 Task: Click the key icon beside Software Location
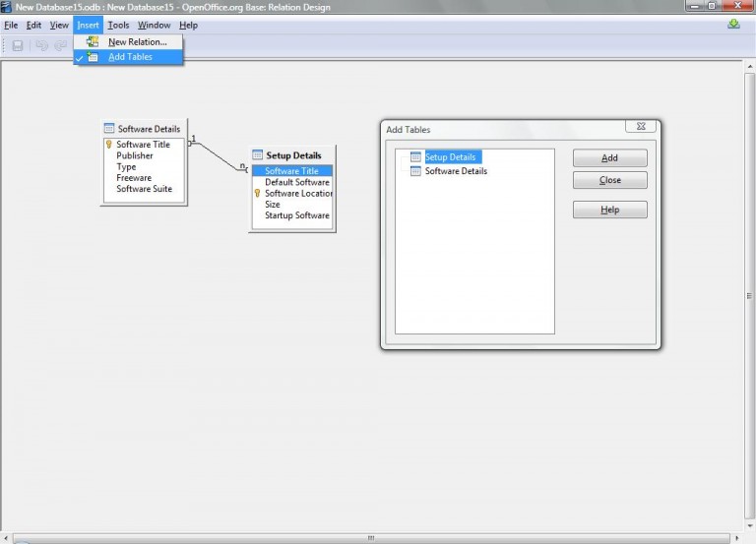click(x=258, y=193)
